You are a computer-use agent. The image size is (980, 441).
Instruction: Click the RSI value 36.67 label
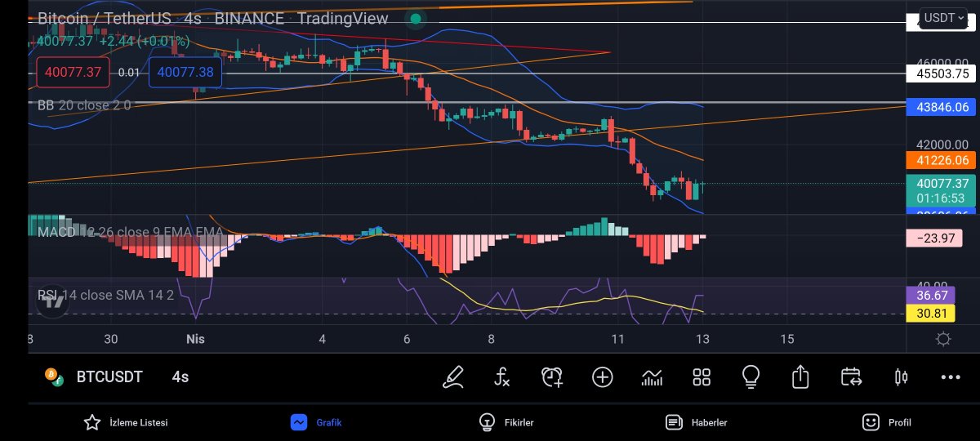[x=931, y=295]
